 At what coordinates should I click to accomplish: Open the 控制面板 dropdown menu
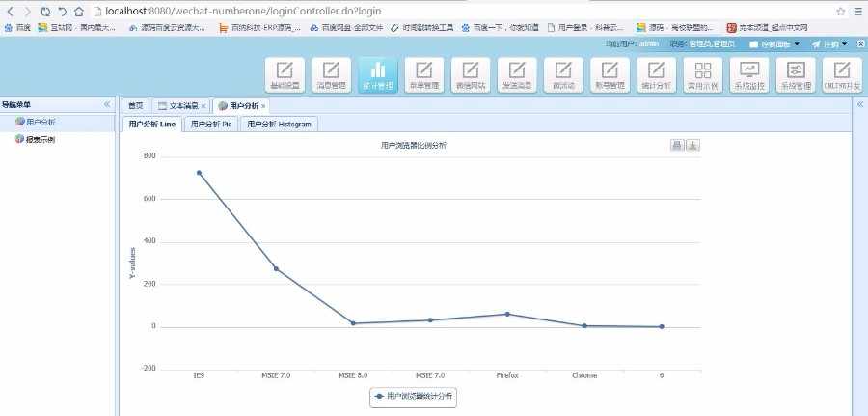(775, 44)
